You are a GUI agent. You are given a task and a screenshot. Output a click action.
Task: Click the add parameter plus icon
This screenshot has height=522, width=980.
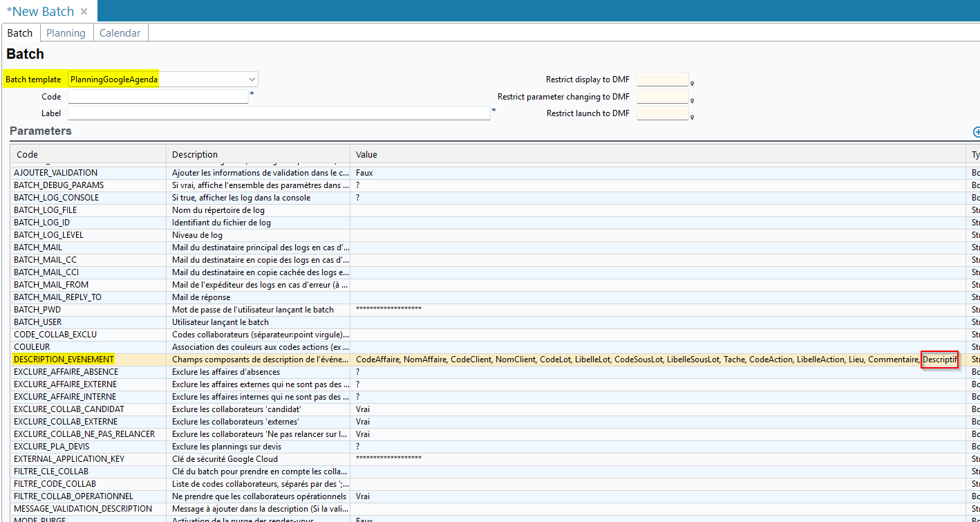(x=976, y=132)
